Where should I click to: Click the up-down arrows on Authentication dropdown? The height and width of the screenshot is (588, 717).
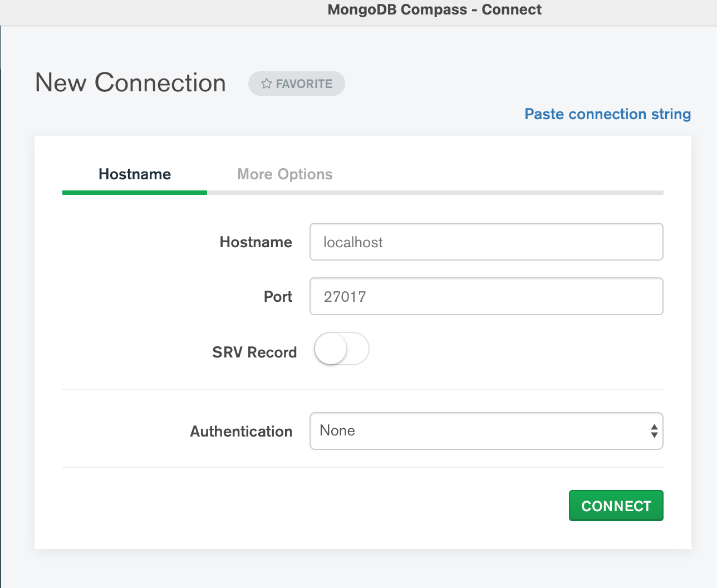[x=655, y=431]
